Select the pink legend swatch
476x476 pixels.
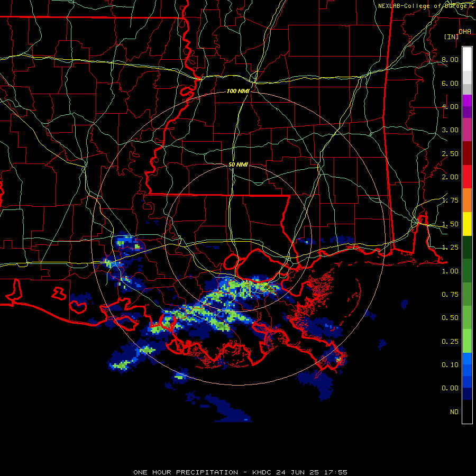(467, 130)
